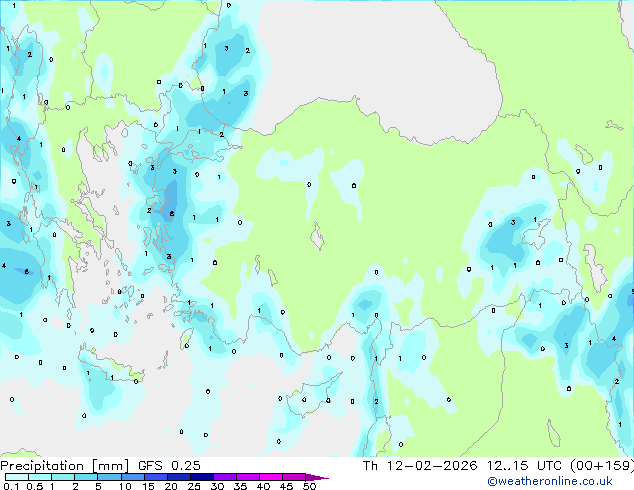Viewport: 634px width, 490px height.
Task: Select the '12..15 UTC' time label
Action: [x=524, y=466]
